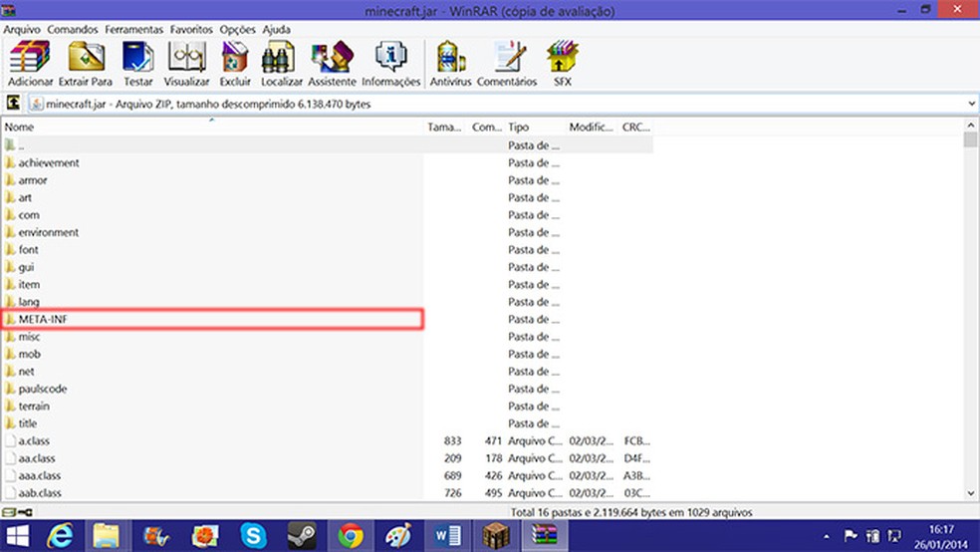Open File Explorer from taskbar
This screenshot has height=552, width=980.
[107, 536]
